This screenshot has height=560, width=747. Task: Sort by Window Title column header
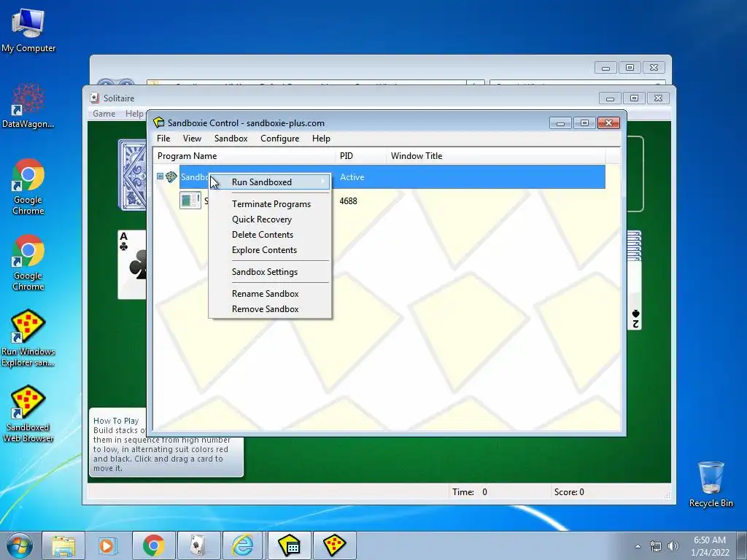[496, 156]
